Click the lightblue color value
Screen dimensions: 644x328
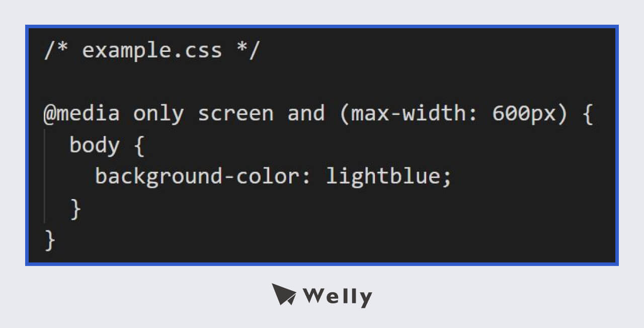pyautogui.click(x=382, y=177)
